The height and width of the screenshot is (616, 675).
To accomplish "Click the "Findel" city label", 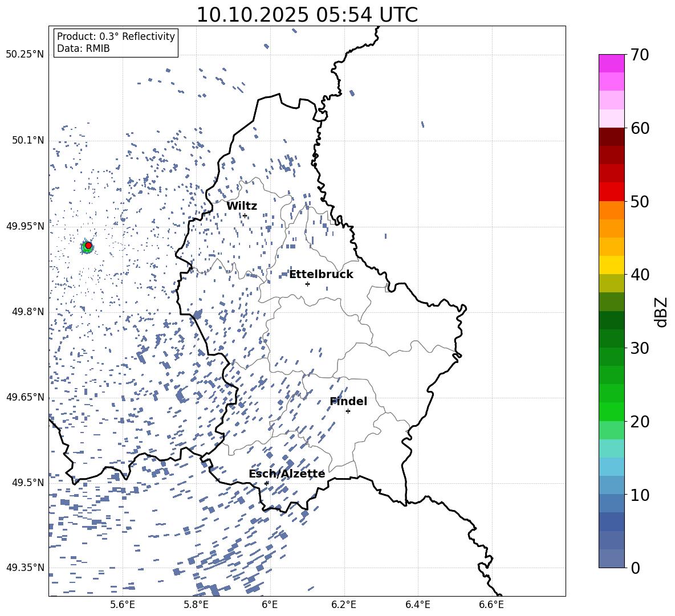I will pos(348,401).
